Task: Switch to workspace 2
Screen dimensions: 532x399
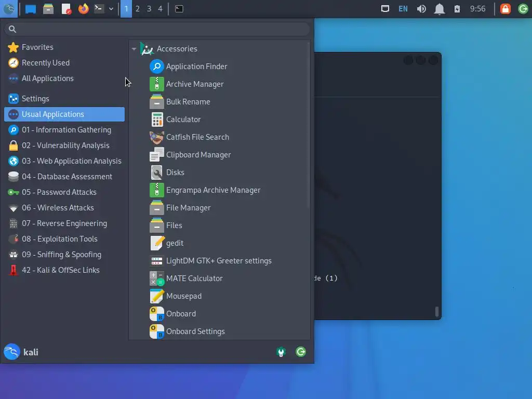Action: [137, 9]
